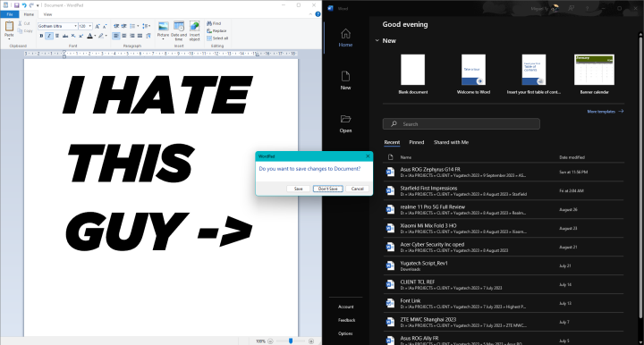Click Save in WordPad dialog
This screenshot has width=644, height=345.
(298, 189)
